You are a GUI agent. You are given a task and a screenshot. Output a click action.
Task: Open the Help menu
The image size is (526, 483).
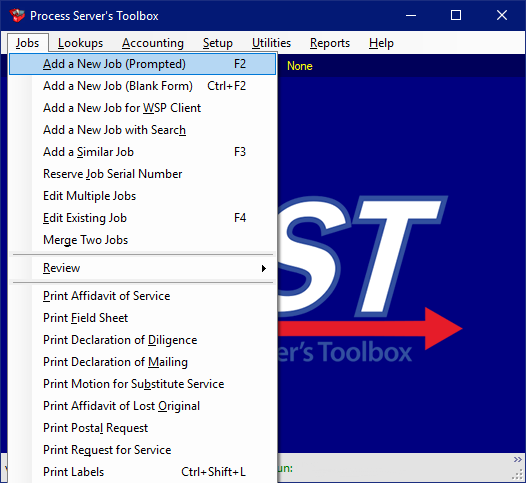(x=381, y=43)
